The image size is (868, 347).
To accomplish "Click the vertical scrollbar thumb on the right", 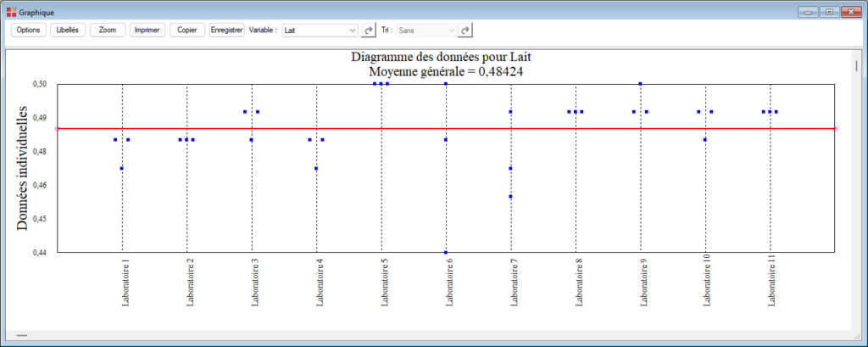I will [858, 64].
